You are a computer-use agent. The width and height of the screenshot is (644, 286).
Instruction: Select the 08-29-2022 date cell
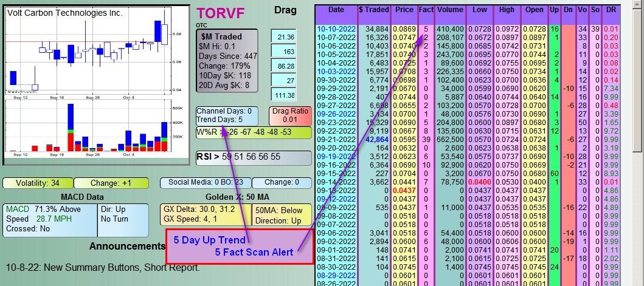(x=336, y=274)
